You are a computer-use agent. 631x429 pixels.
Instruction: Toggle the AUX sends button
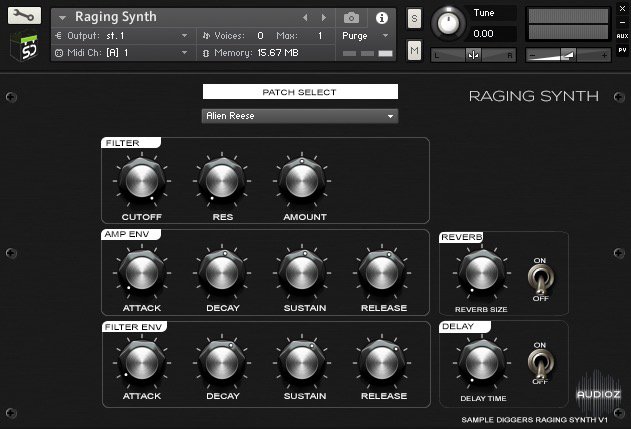pos(622,36)
